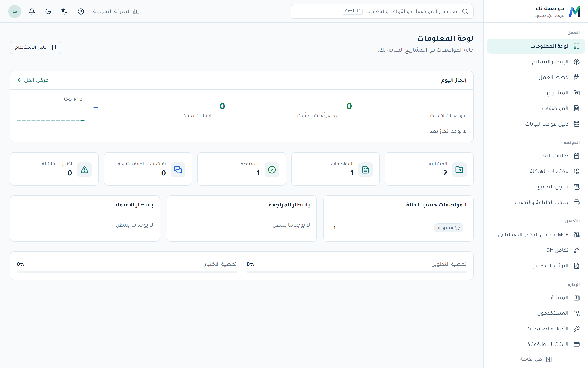Image resolution: width=588 pixels, height=368 pixels.
Task: Click the تكامل Git branch icon
Action: pyautogui.click(x=576, y=250)
